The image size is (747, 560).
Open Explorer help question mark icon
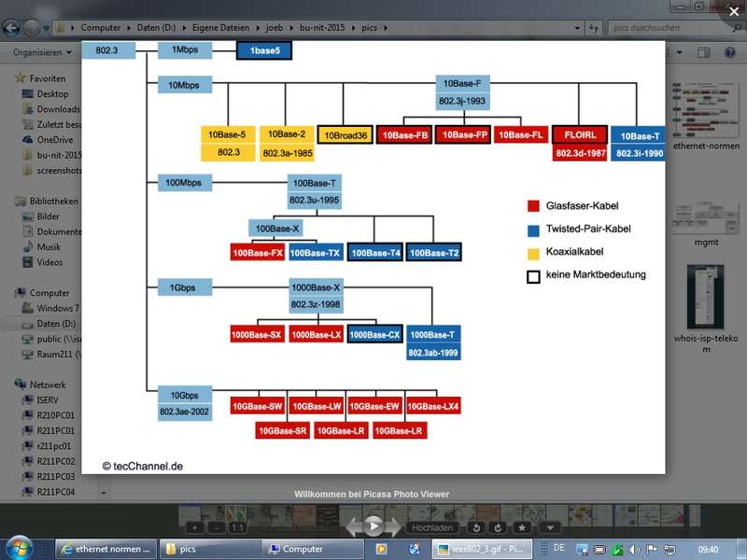(730, 52)
